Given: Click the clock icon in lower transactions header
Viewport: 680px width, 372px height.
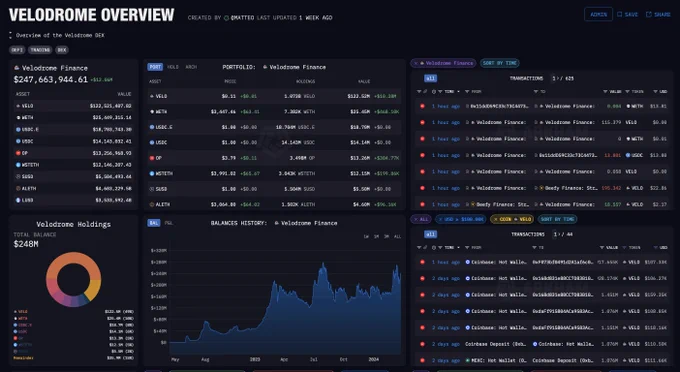Looking at the screenshot, I should (x=434, y=248).
